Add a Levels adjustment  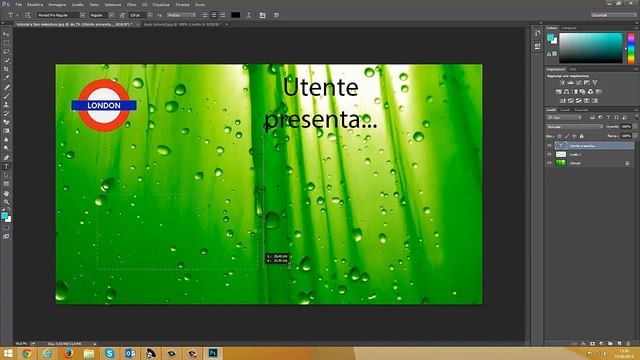571,83
